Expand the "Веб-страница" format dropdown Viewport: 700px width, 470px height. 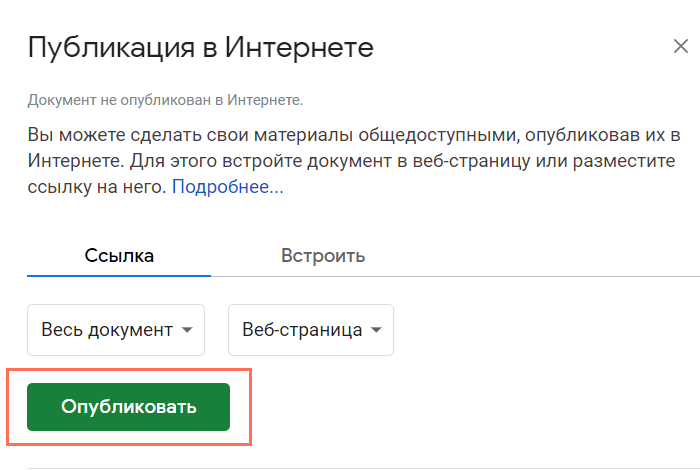point(311,330)
